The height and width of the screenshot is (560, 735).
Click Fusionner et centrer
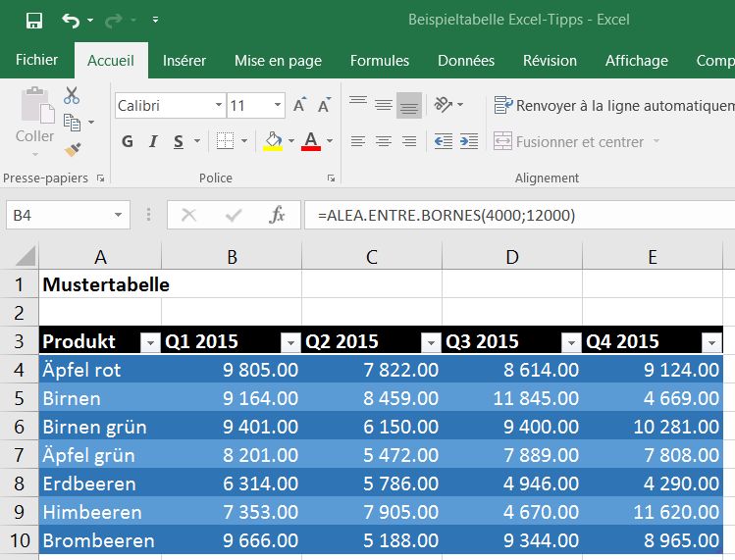point(569,141)
